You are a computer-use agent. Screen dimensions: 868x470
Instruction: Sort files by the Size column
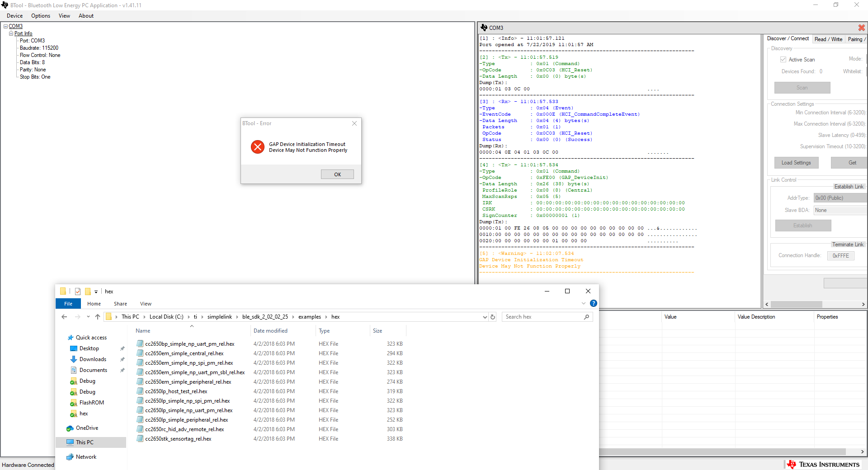pyautogui.click(x=387, y=331)
